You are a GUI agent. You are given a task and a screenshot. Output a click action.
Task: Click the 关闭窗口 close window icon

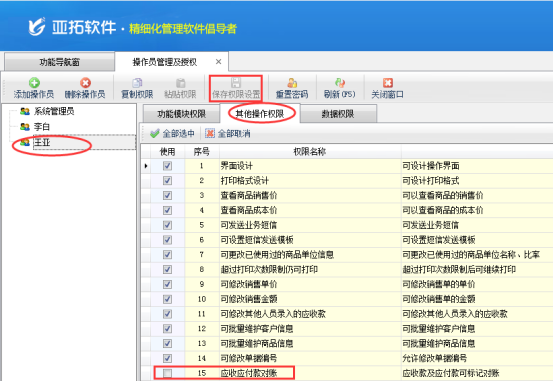tap(388, 83)
